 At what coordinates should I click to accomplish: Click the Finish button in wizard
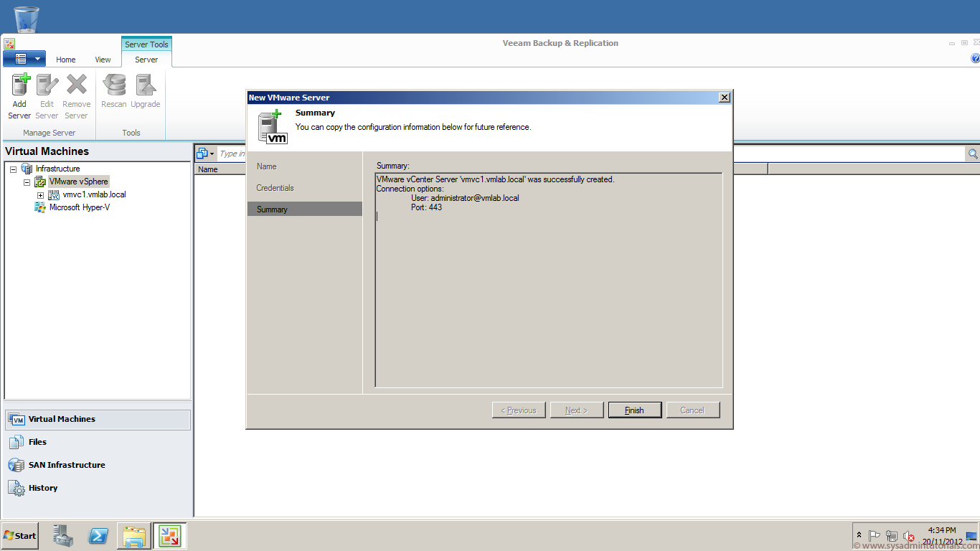click(x=635, y=410)
